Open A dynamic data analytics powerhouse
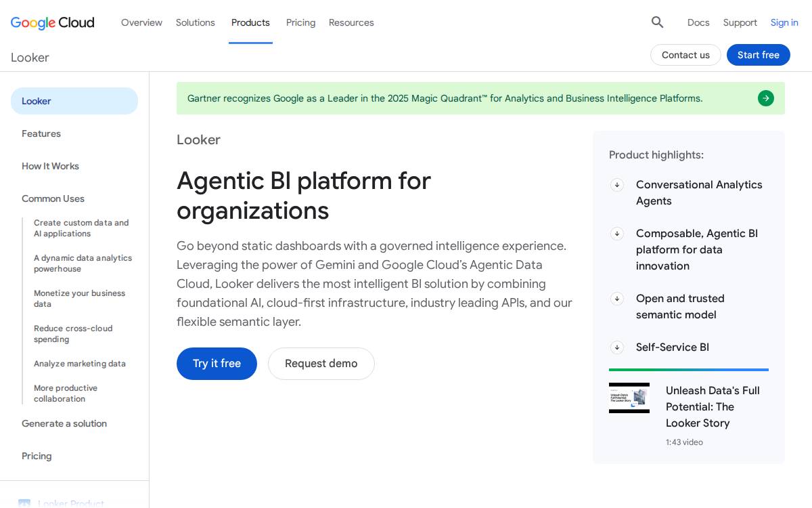812x508 pixels. [x=83, y=263]
